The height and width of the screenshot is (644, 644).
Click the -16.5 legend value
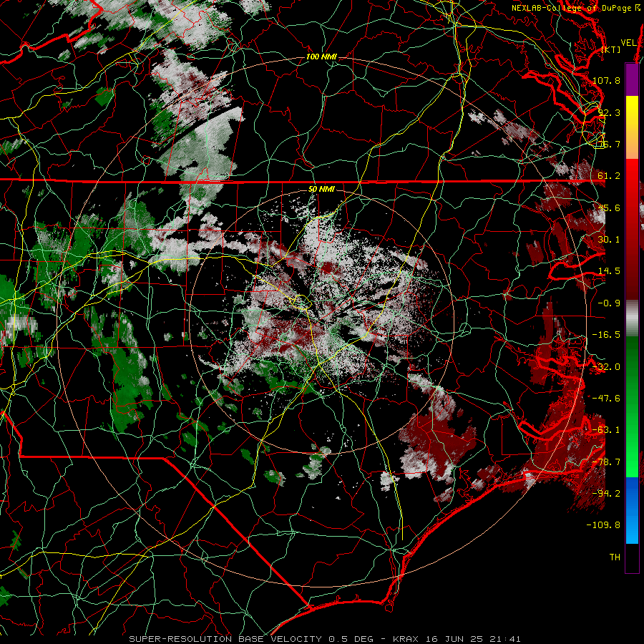pos(606,335)
